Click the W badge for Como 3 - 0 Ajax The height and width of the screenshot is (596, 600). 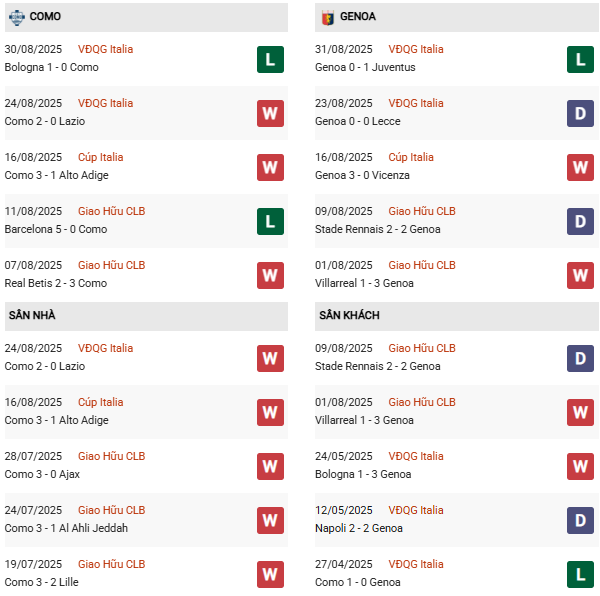(x=270, y=466)
